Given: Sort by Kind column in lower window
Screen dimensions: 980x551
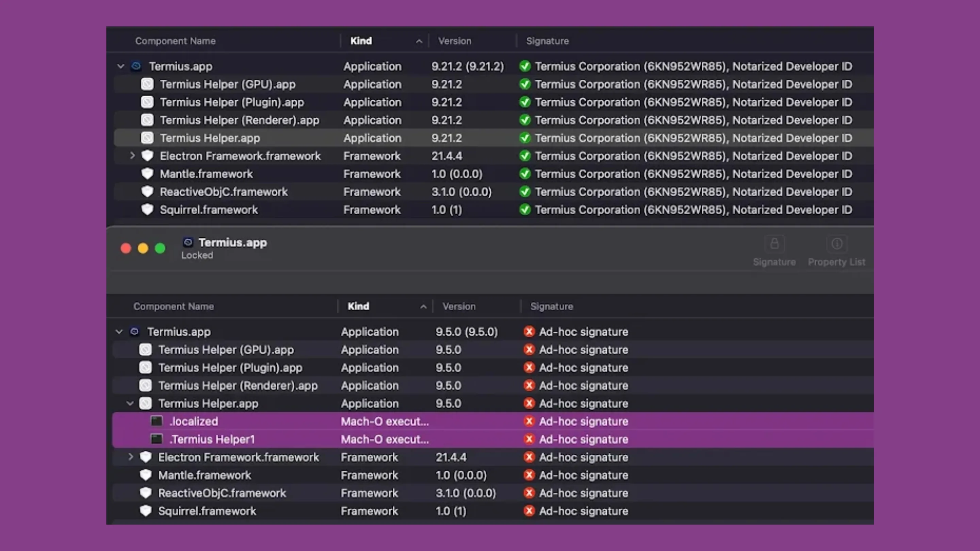Looking at the screenshot, I should [x=385, y=306].
